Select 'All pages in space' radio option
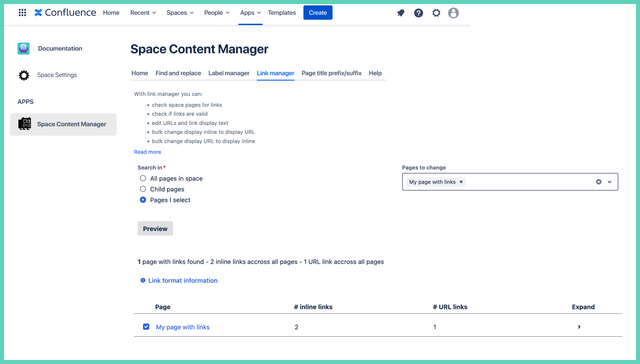The height and width of the screenshot is (364, 640). (143, 178)
